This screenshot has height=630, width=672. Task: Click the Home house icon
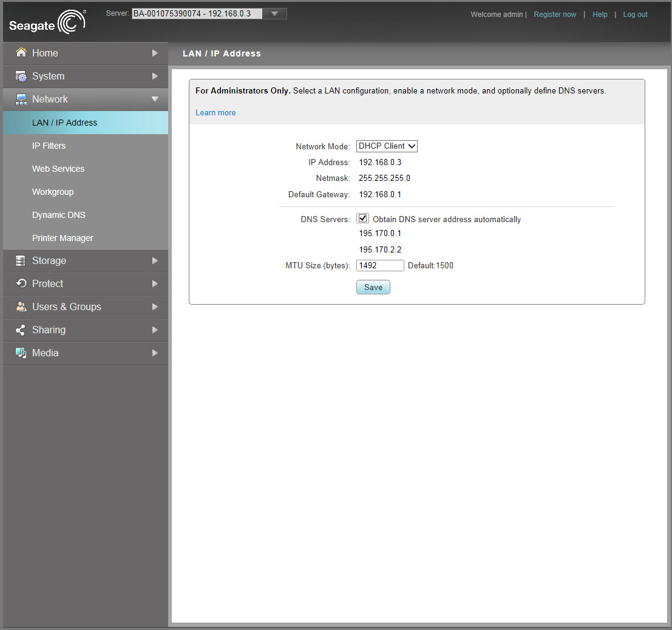coord(21,52)
